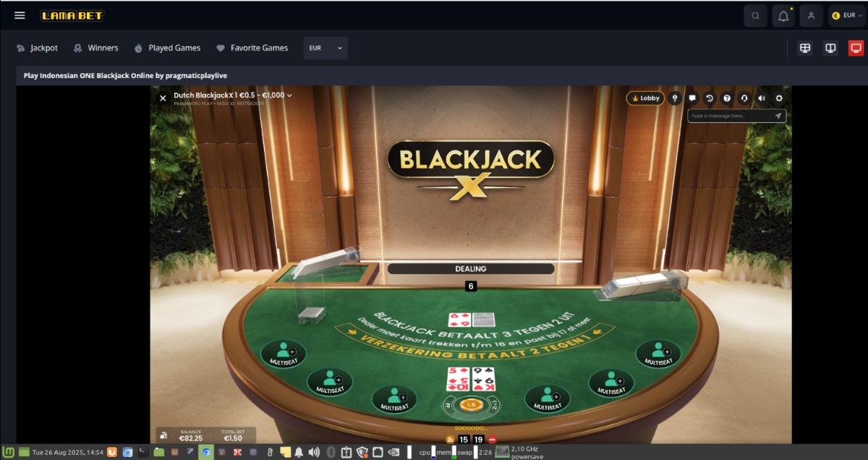Open the terminal from the taskbar
This screenshot has width=868, height=460.
[x=143, y=452]
